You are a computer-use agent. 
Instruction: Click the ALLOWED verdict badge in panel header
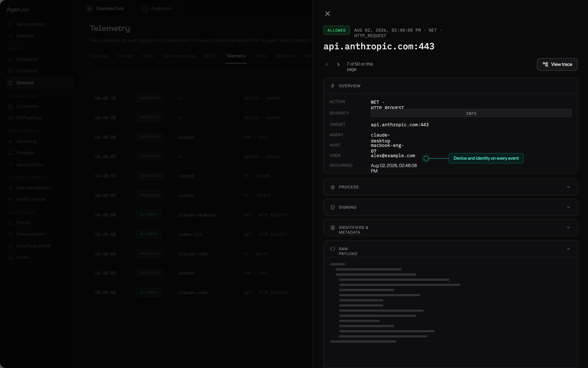click(x=336, y=30)
